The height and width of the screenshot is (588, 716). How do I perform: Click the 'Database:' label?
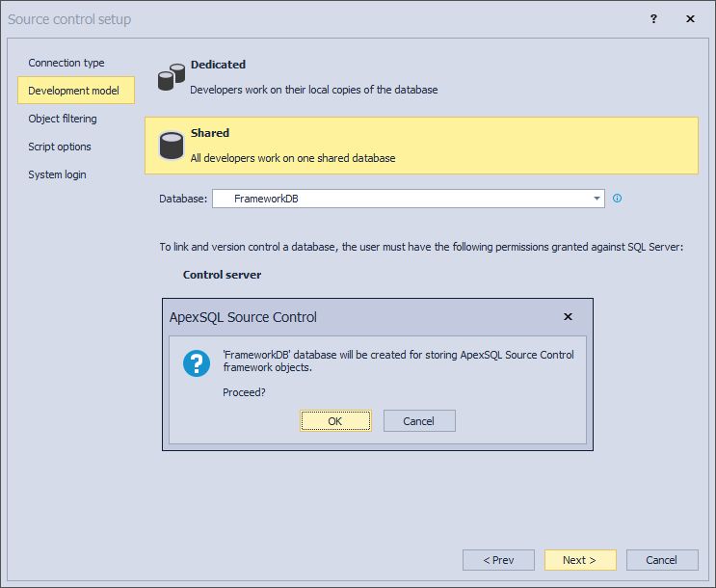(x=183, y=199)
